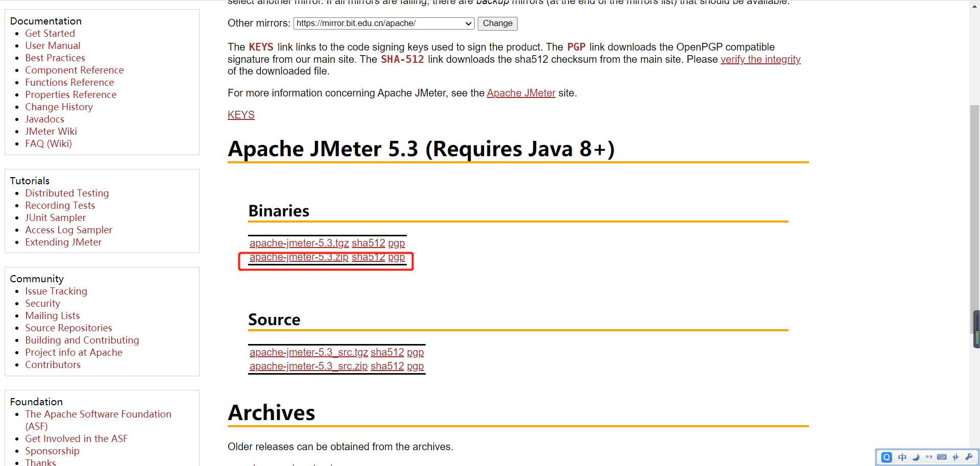The image size is (980, 466).
Task: Click the Change mirror button
Action: (498, 23)
